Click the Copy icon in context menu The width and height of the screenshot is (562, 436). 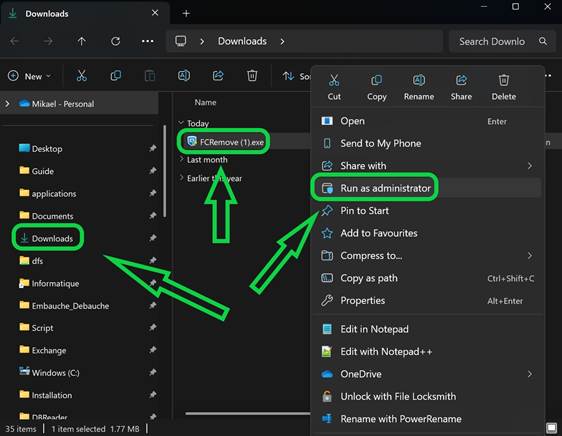pyautogui.click(x=376, y=81)
